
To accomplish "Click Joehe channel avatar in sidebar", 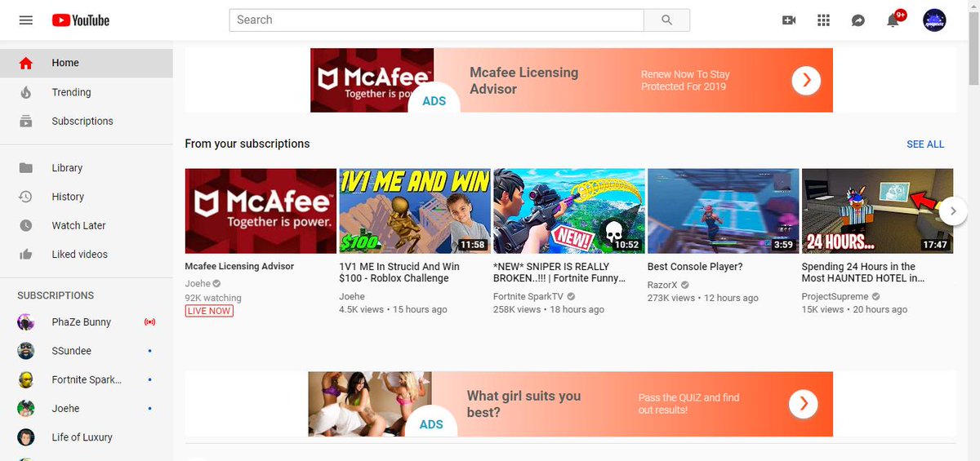I will 26,408.
